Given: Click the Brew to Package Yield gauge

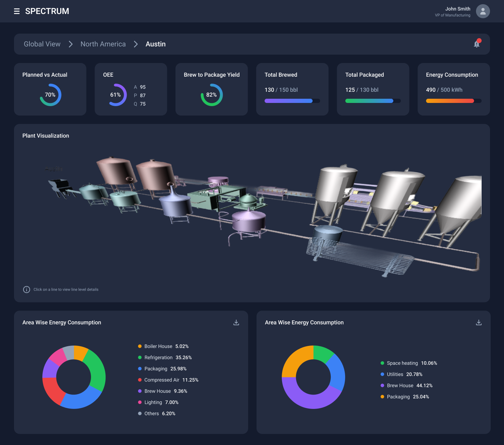Looking at the screenshot, I should [x=211, y=95].
